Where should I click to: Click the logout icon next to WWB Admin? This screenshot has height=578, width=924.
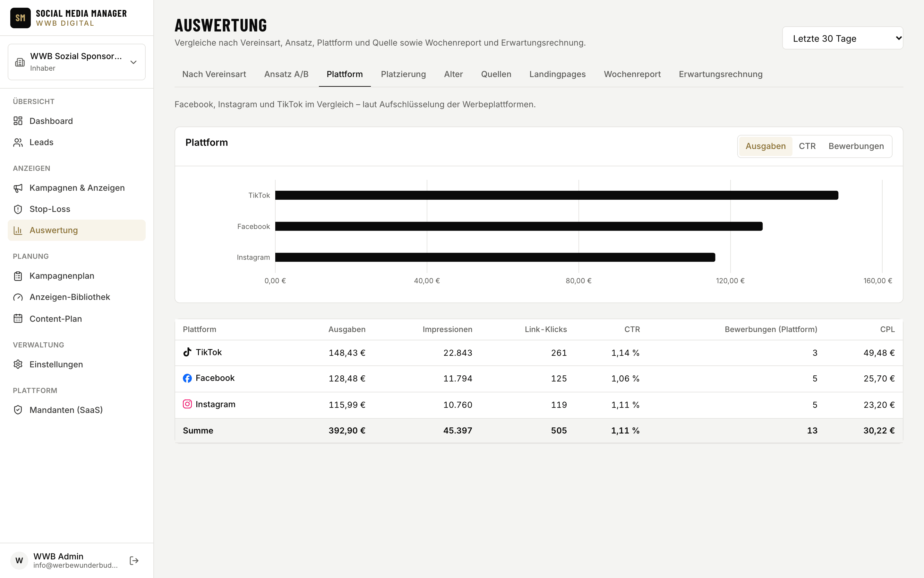pos(134,560)
